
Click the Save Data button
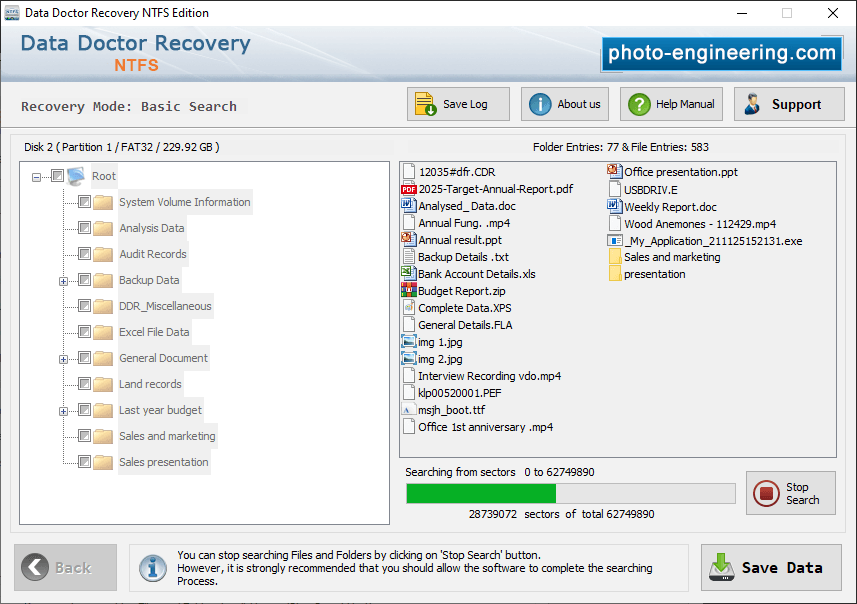pyautogui.click(x=771, y=567)
